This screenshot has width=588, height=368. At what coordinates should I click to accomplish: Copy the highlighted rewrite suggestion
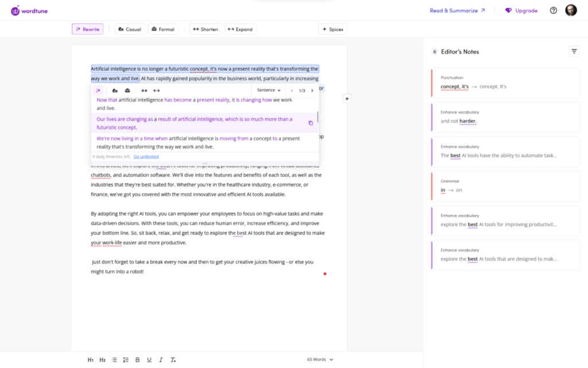click(x=311, y=123)
